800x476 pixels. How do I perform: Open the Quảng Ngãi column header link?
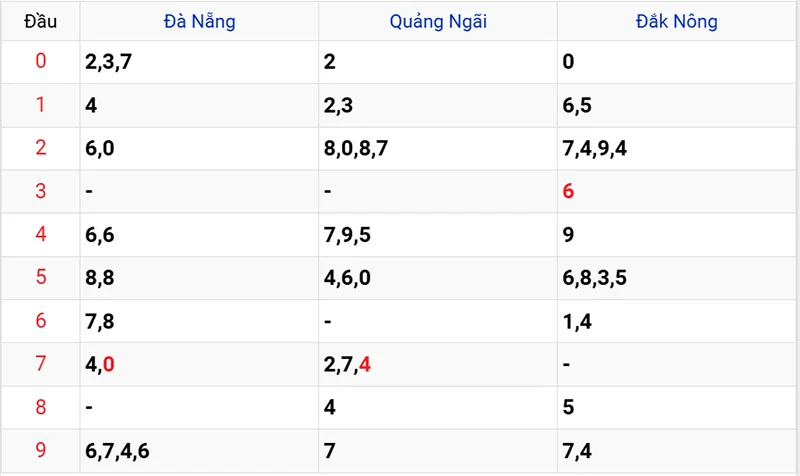click(x=438, y=21)
